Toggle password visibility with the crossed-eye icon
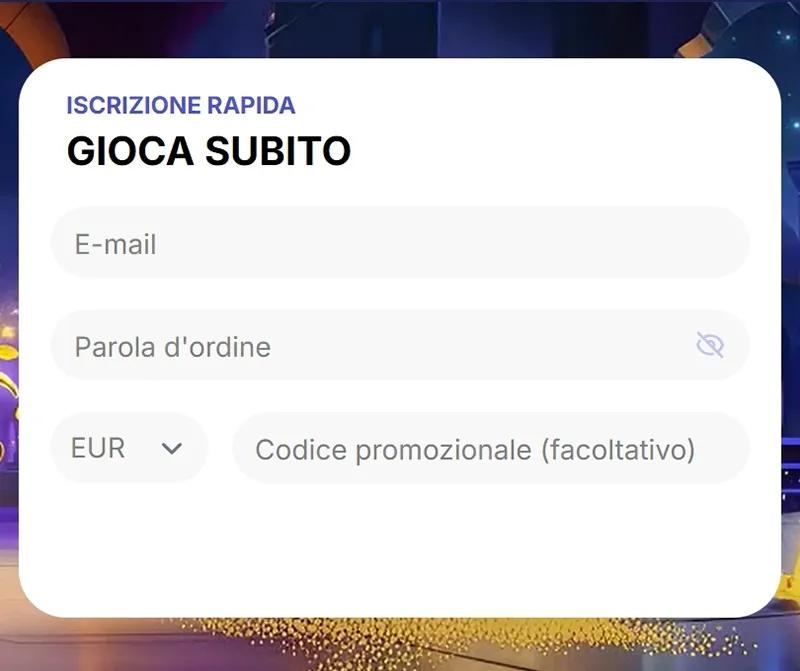Image resolution: width=800 pixels, height=671 pixels. [710, 346]
